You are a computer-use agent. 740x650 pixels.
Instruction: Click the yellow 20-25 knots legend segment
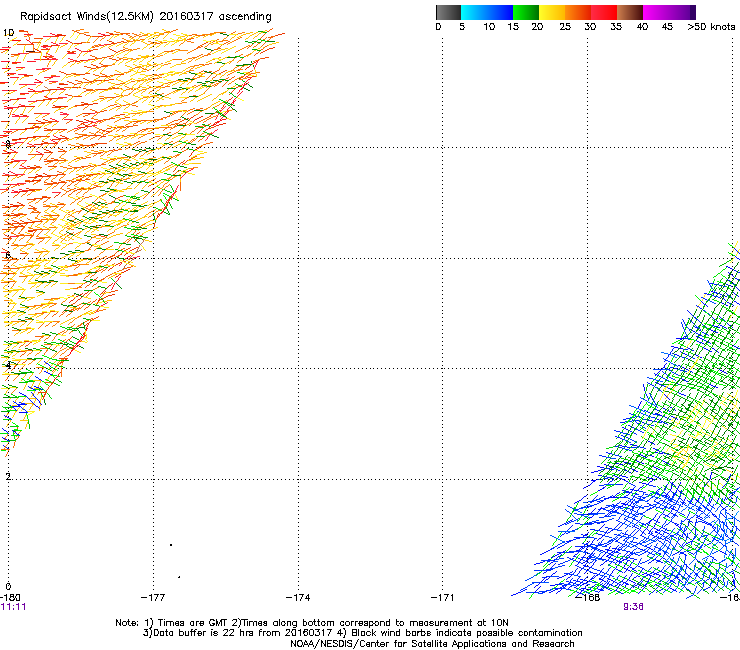[x=552, y=12]
